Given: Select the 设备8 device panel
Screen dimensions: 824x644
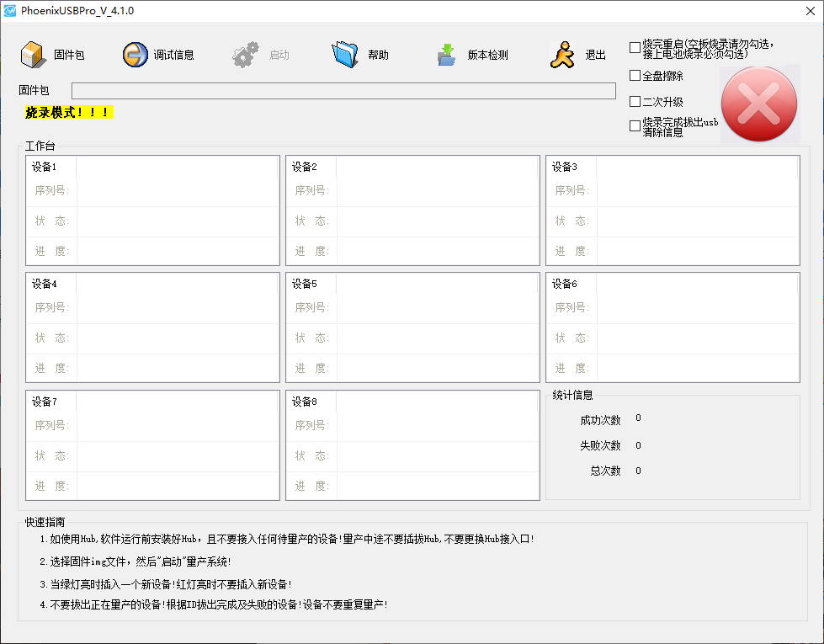Looking at the screenshot, I should tap(412, 444).
